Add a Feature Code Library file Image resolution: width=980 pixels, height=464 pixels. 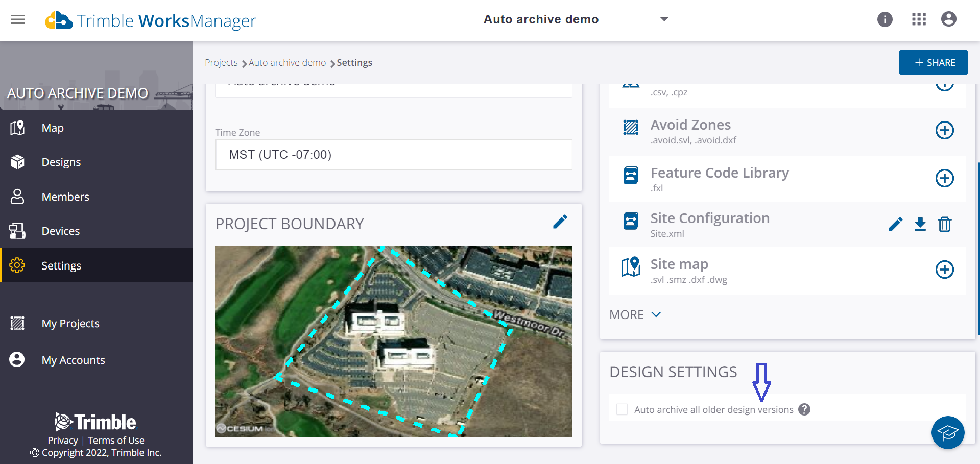[944, 178]
